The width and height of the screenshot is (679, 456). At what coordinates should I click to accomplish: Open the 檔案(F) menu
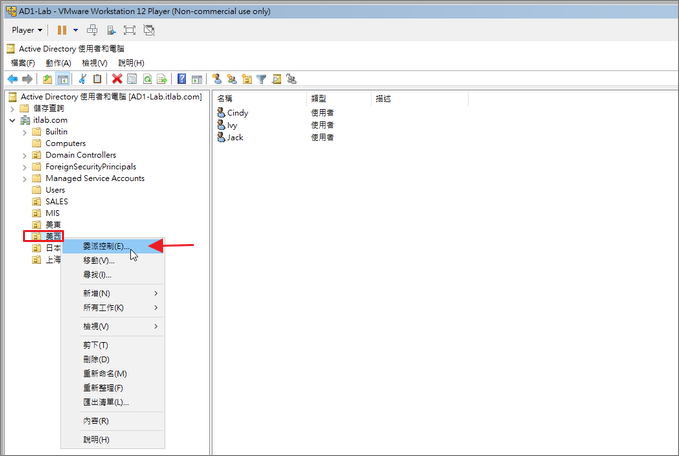(x=23, y=63)
